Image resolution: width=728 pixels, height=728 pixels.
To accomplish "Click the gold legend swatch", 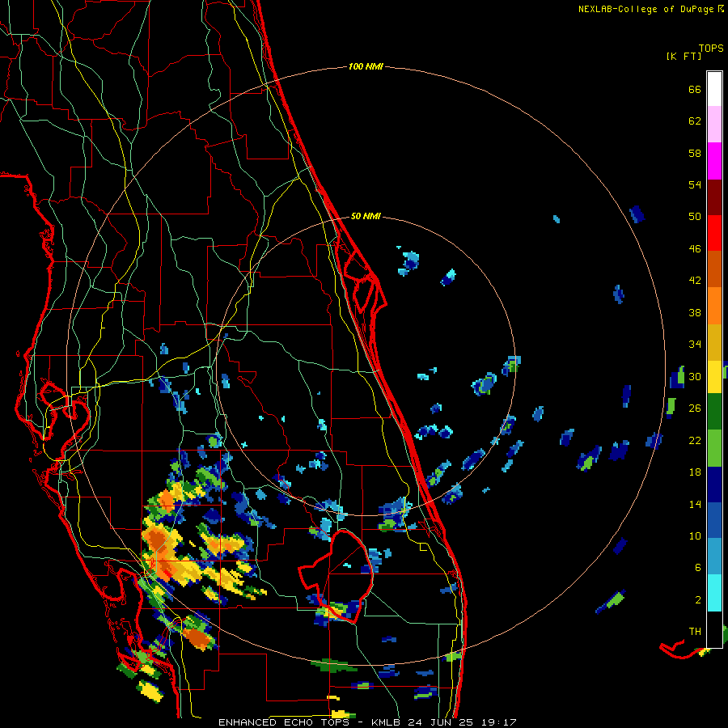I will coord(714,342).
